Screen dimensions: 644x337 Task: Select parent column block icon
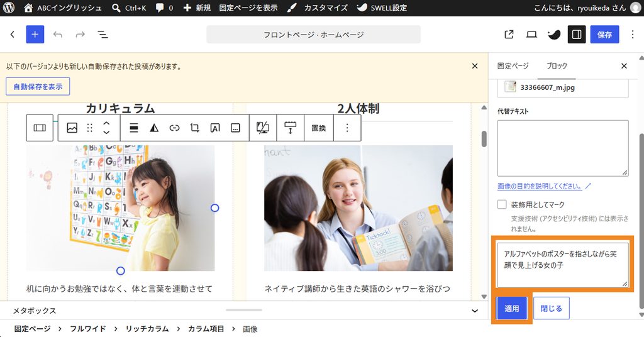tap(40, 128)
